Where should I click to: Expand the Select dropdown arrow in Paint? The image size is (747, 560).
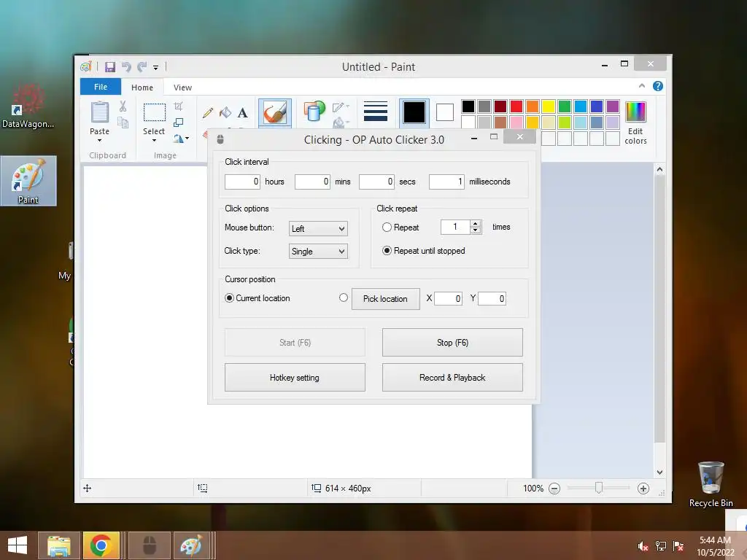click(155, 141)
